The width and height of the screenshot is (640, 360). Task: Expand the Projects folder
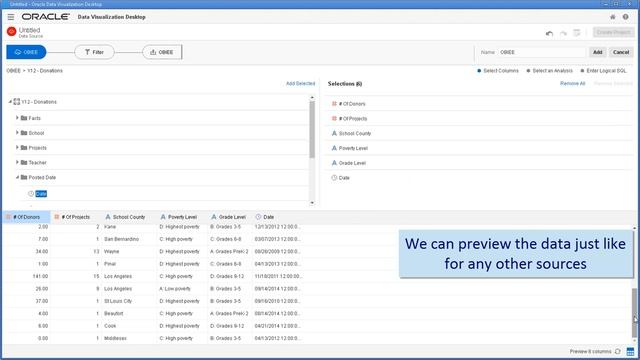click(17, 147)
